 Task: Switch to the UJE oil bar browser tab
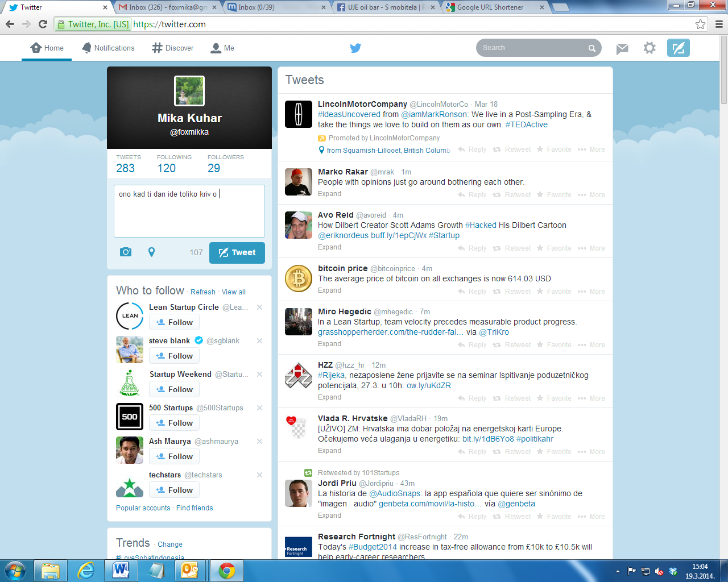pos(386,7)
